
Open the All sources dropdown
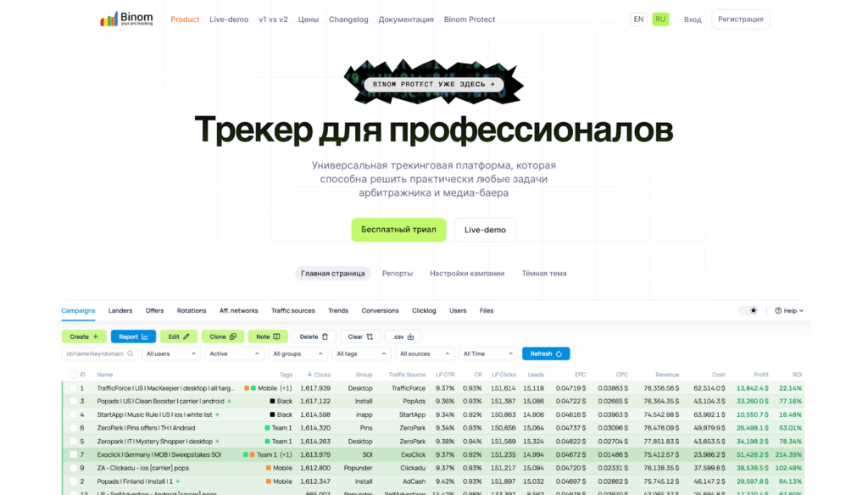click(425, 353)
